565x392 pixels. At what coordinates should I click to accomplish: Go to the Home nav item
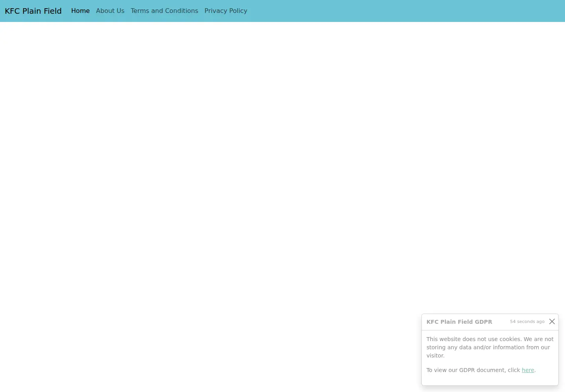click(x=80, y=11)
